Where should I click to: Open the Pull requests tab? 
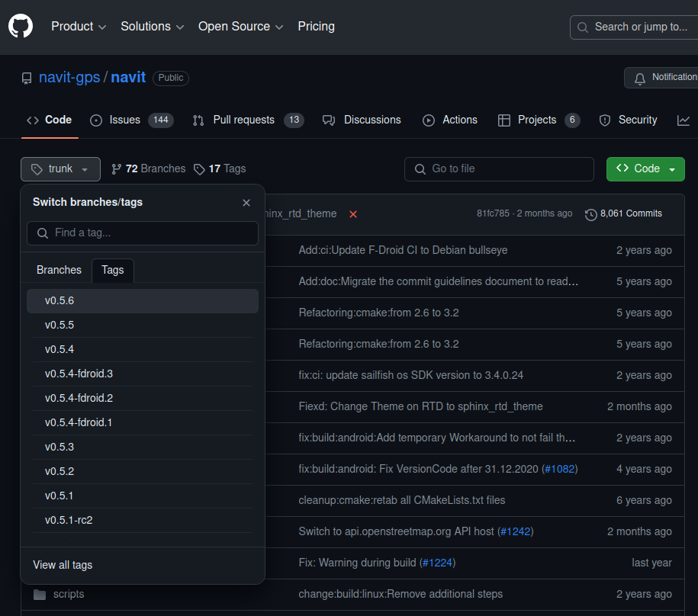click(249, 120)
